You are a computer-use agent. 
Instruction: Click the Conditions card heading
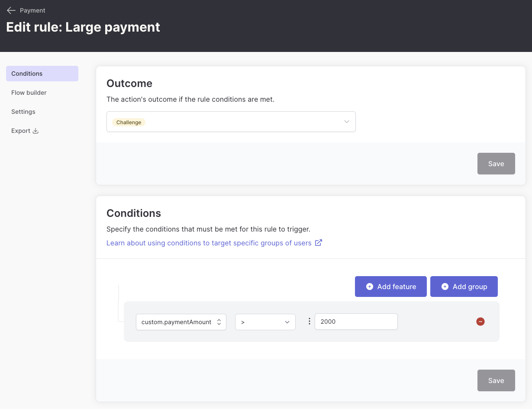tap(134, 213)
